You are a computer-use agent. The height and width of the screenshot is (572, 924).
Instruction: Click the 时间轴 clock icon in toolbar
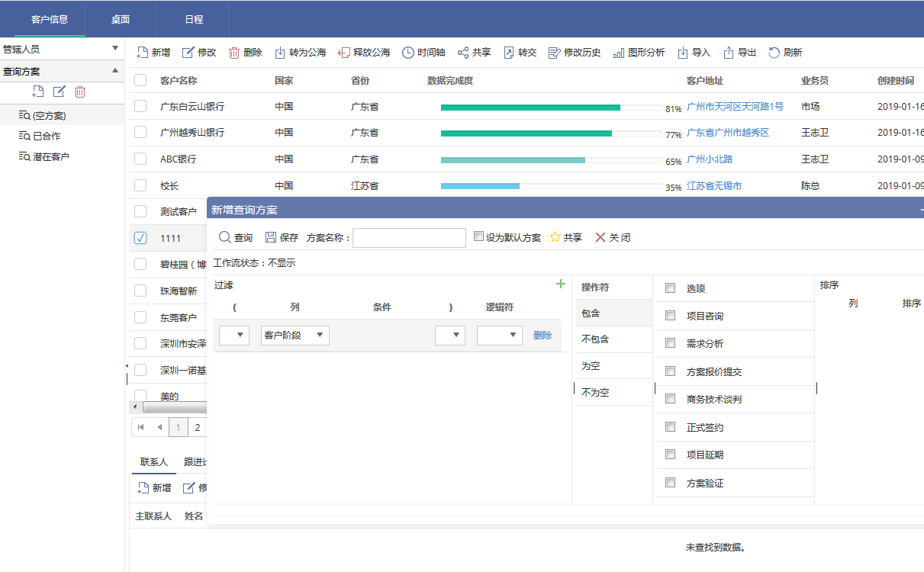click(x=408, y=53)
